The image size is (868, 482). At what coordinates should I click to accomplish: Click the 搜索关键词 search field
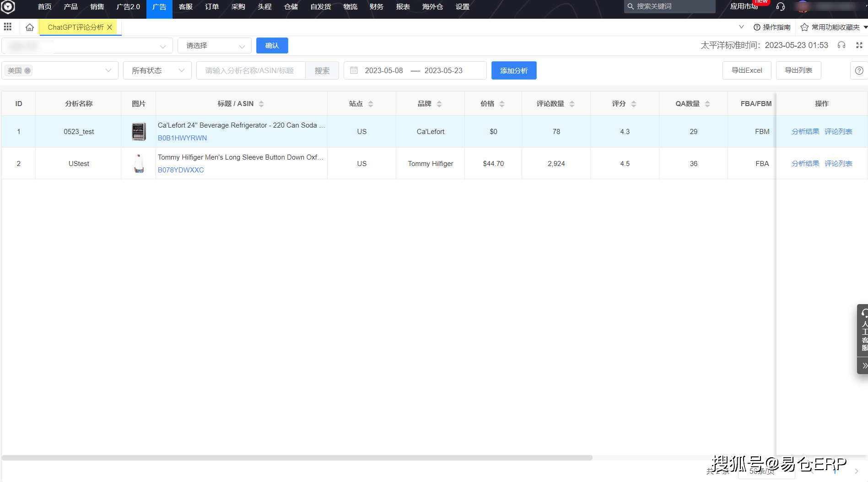click(670, 6)
